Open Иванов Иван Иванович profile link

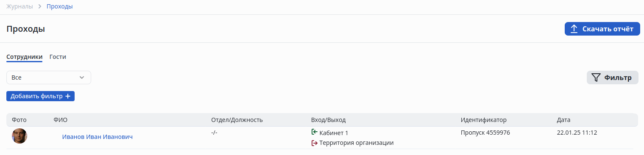(x=98, y=137)
